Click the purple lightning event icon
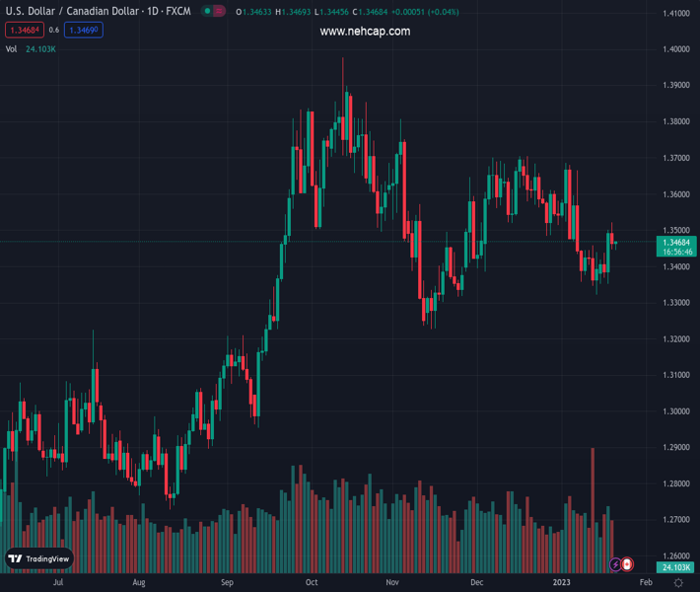Viewport: 700px width, 592px height. point(615,565)
